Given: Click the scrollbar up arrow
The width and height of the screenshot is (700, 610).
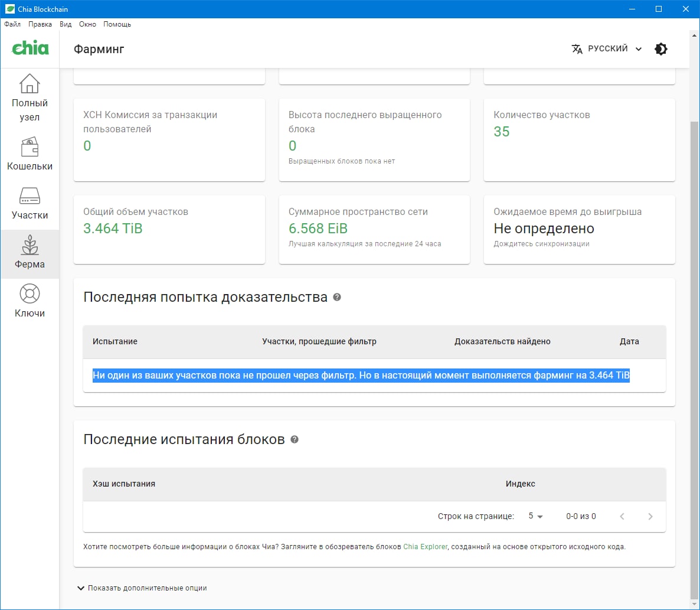Looking at the screenshot, I should [x=694, y=35].
